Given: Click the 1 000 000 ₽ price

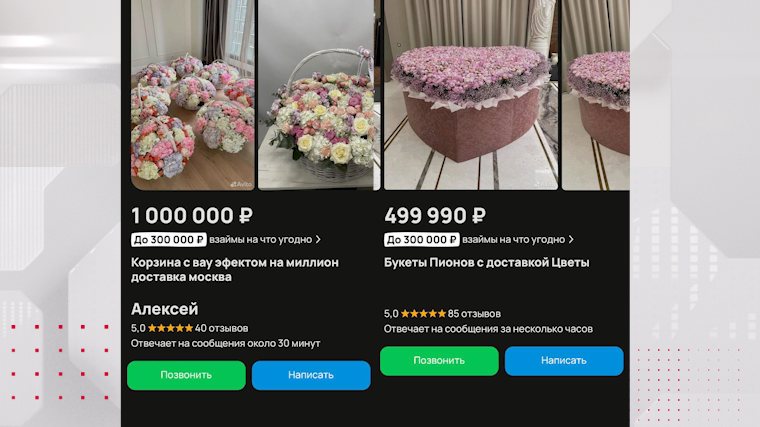Looking at the screenshot, I should 192,215.
